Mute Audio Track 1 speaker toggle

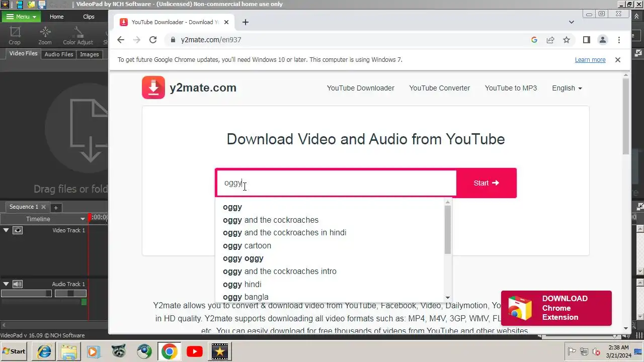tap(18, 284)
